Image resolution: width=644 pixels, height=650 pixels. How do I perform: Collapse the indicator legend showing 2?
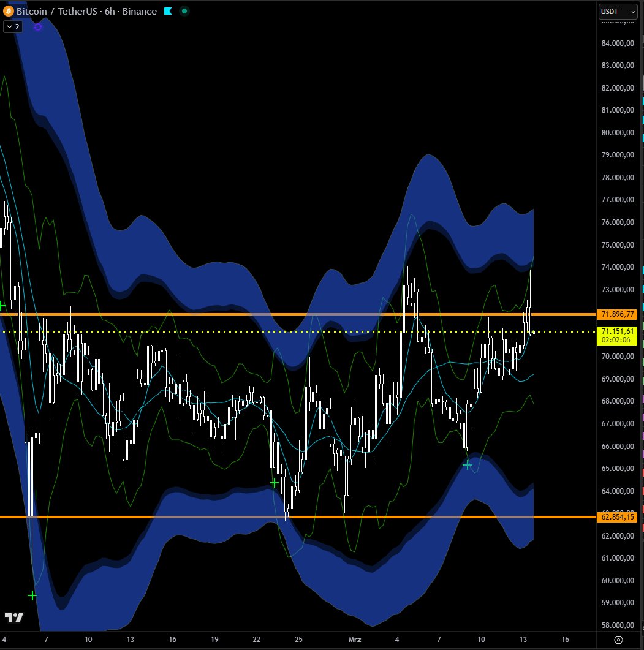[x=13, y=27]
